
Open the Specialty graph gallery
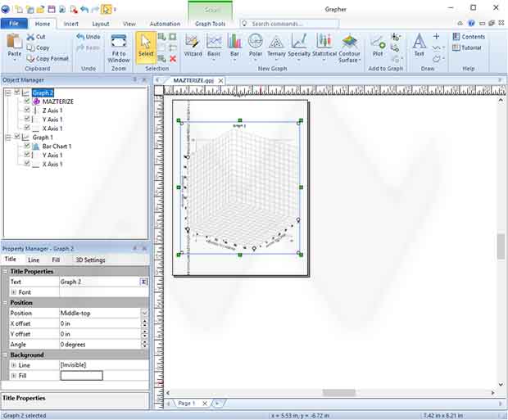click(299, 47)
